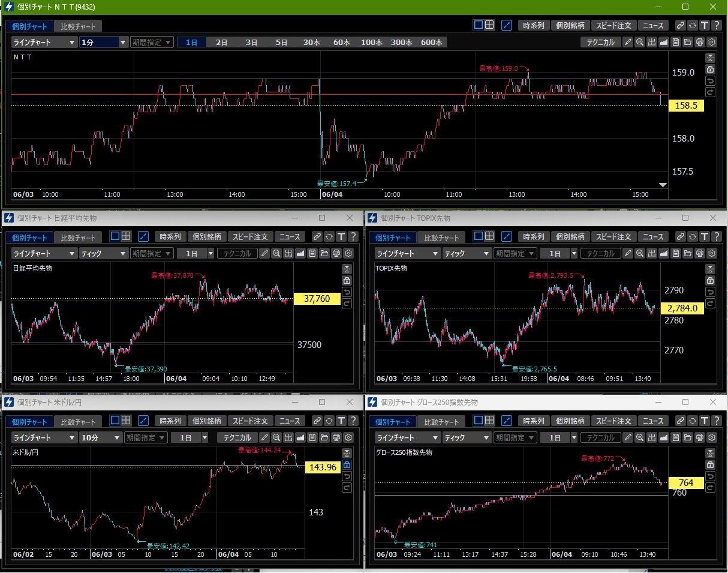Toggle four-panel layout in NTT window
This screenshot has width=728, height=573.
[490, 25]
